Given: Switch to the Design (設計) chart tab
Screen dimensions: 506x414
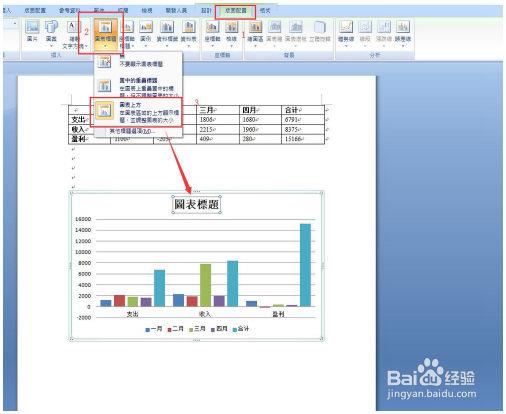Looking at the screenshot, I should [206, 11].
